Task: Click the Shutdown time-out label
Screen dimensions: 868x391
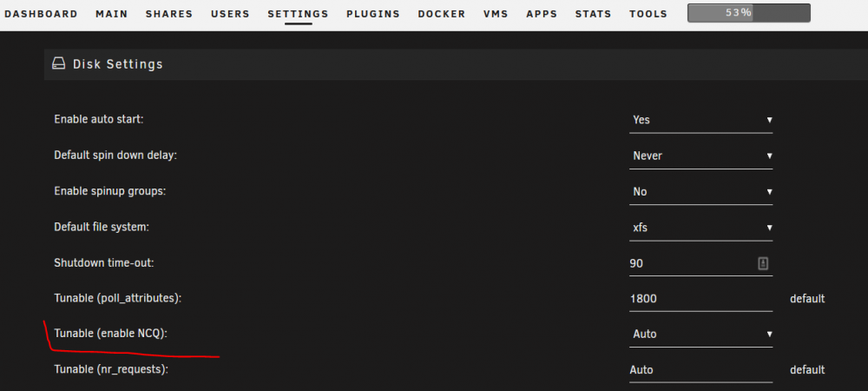Action: 104,263
